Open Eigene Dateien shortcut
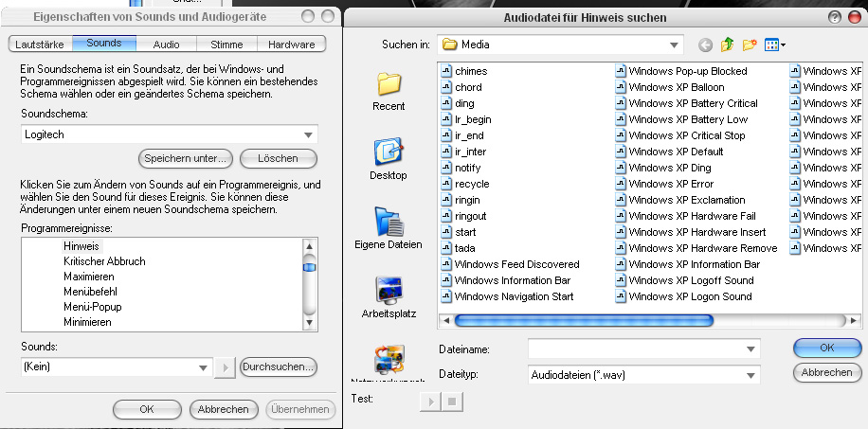 (x=389, y=228)
